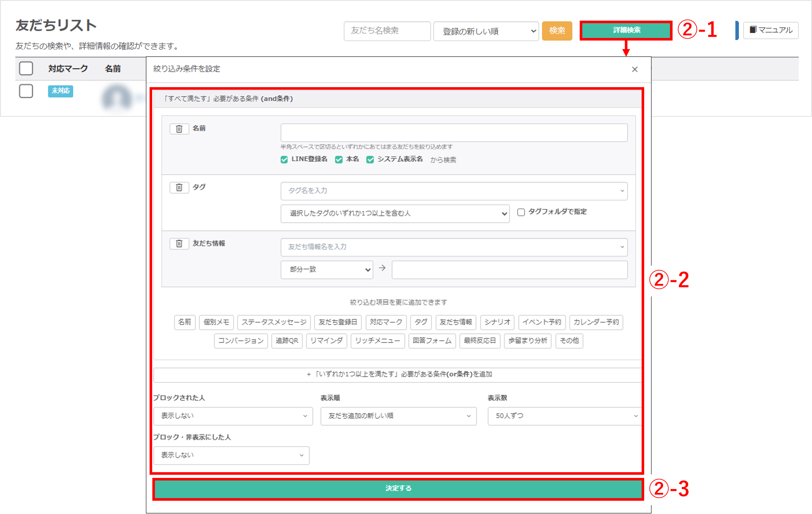Toggle the 本名 checkbox
This screenshot has width=812, height=514.
pyautogui.click(x=339, y=160)
